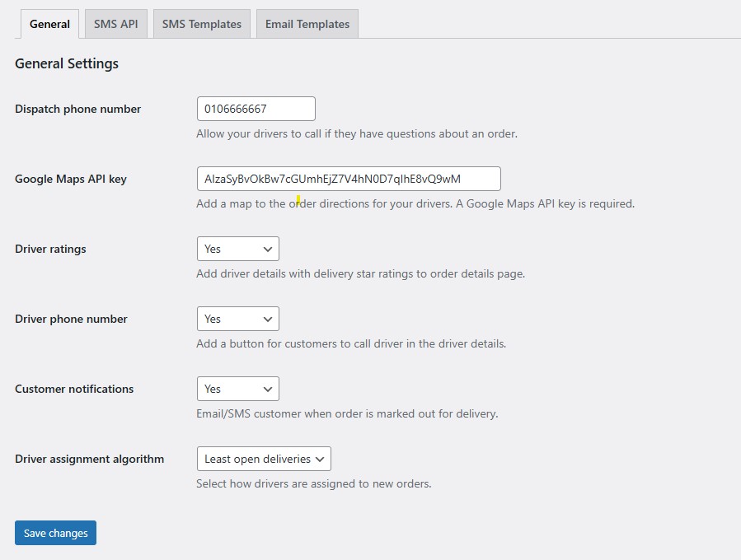Image resolution: width=741 pixels, height=560 pixels.
Task: Select the General tab
Action: click(x=49, y=24)
